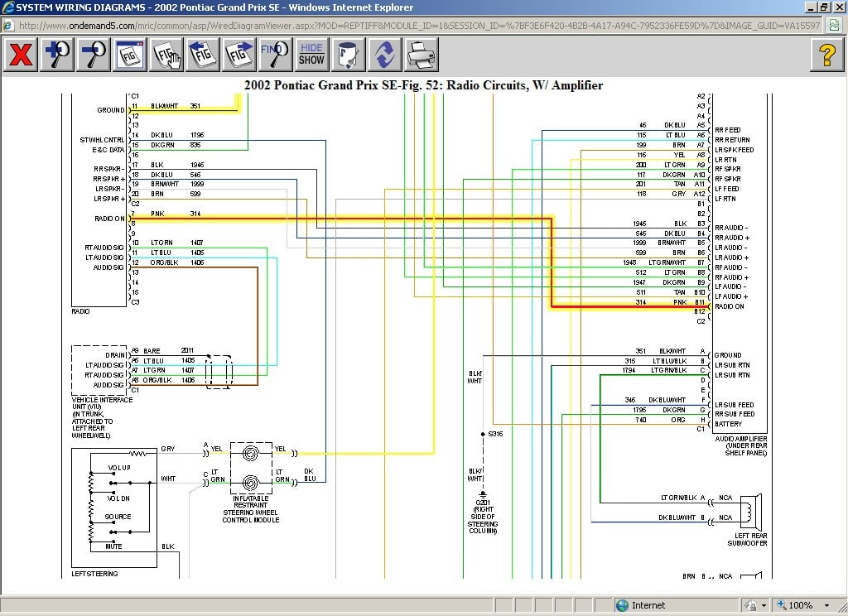Click the LT GRN/BLK 1794 wire label
848x616 pixels.
click(x=654, y=370)
